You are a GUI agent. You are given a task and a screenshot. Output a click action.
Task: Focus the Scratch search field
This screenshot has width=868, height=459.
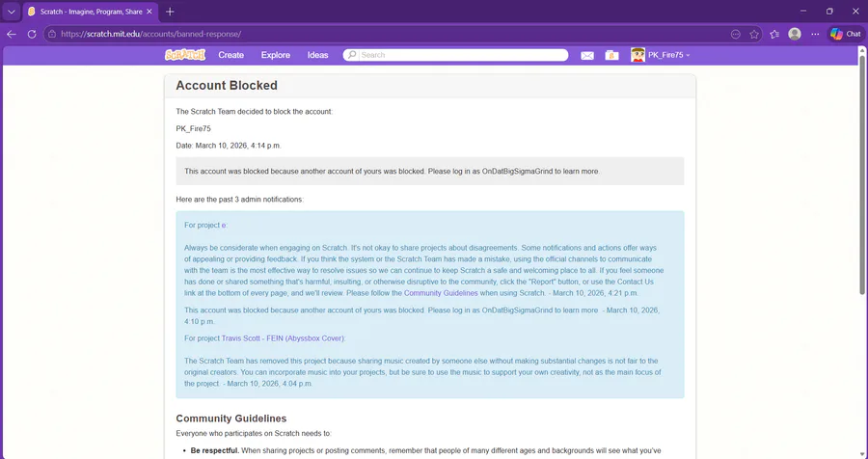click(455, 55)
